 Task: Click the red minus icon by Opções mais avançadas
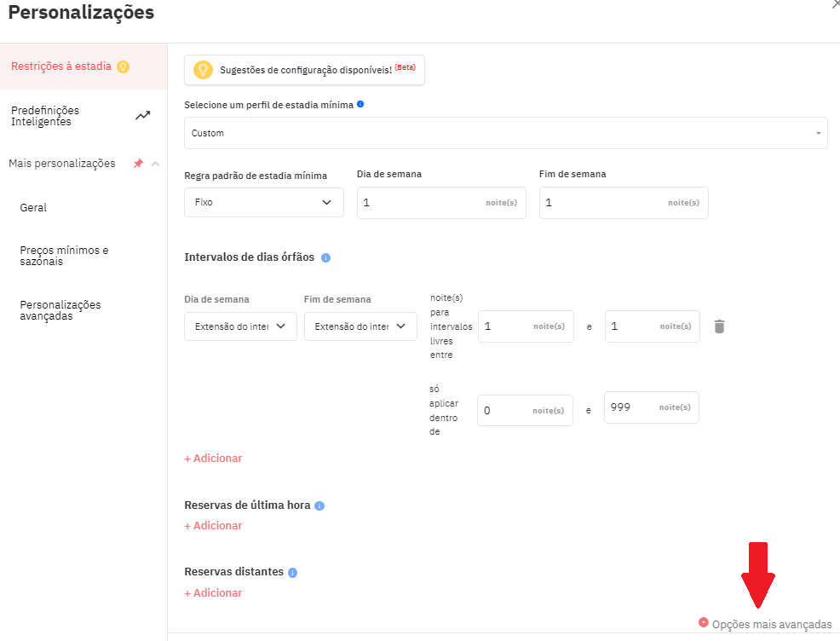click(703, 622)
